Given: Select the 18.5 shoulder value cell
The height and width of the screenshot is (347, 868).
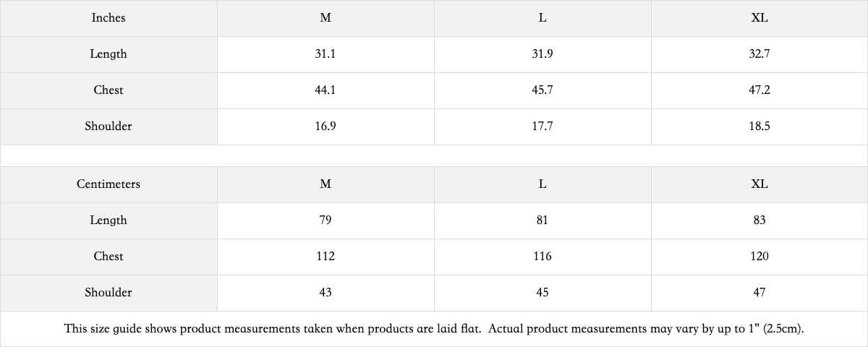Looking at the screenshot, I should 759,127.
